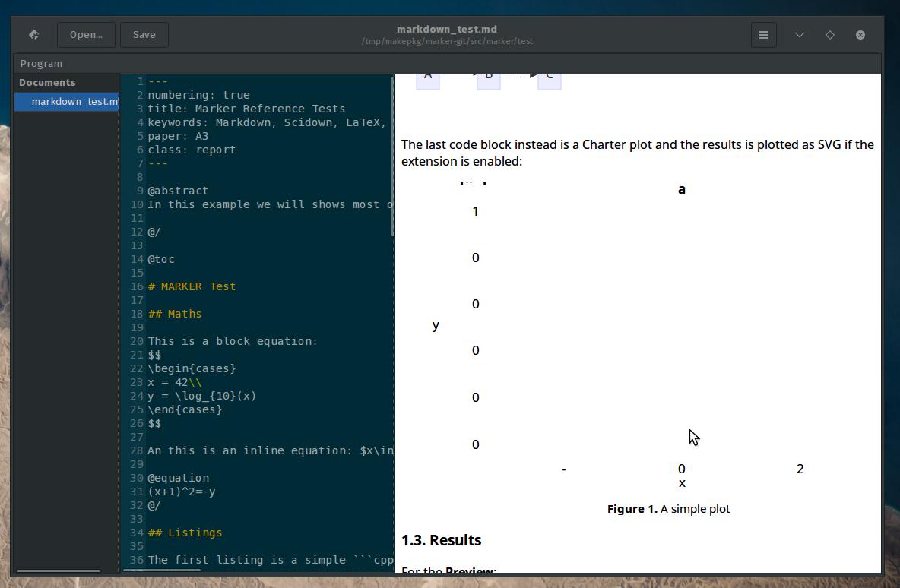Click the '@toc' line in editor
Viewport: 900px width, 588px height.
(x=160, y=259)
